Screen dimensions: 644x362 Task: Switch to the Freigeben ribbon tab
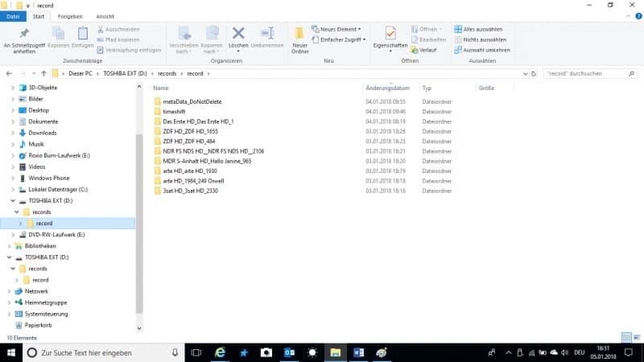pyautogui.click(x=70, y=16)
